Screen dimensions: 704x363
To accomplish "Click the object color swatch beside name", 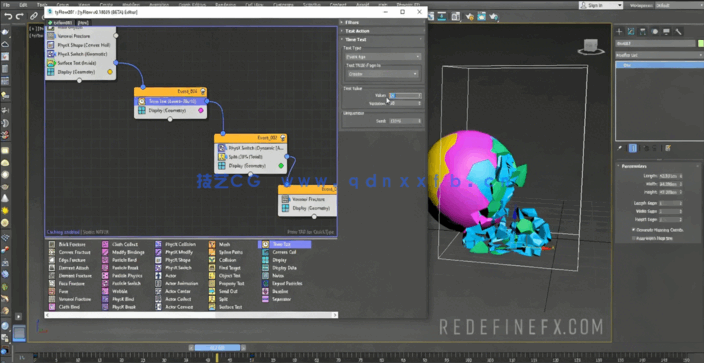I will pyautogui.click(x=700, y=44).
